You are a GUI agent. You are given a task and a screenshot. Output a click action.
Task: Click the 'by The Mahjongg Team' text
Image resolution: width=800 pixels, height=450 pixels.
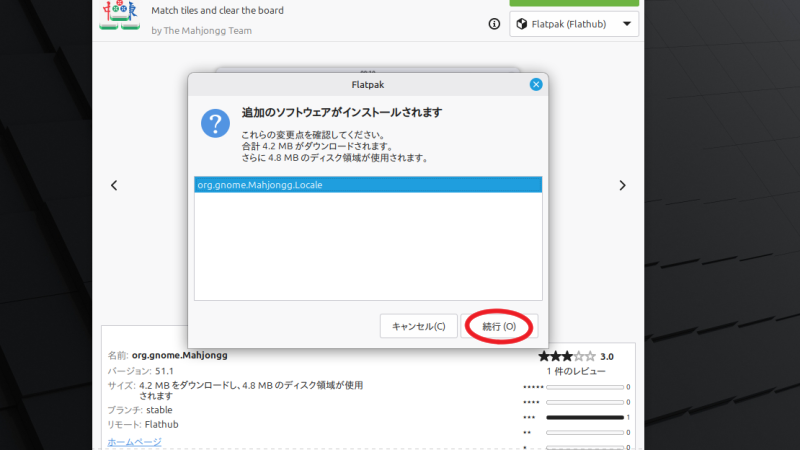202,31
